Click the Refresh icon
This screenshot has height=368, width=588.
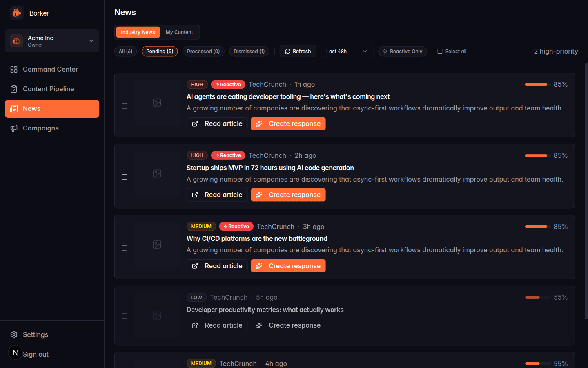pyautogui.click(x=287, y=51)
